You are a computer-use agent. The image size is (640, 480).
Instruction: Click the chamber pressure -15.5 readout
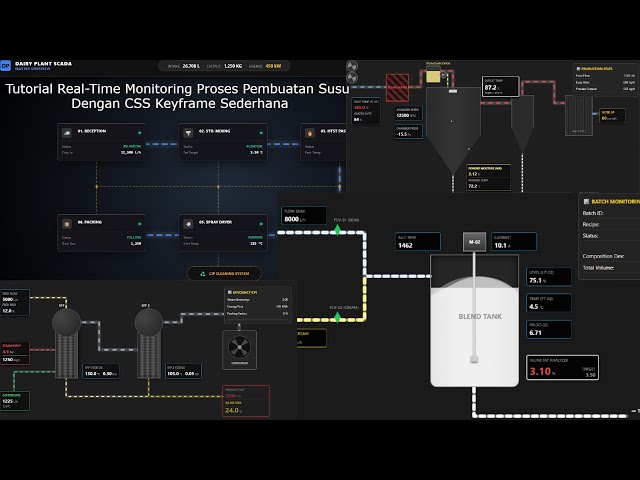pos(408,131)
